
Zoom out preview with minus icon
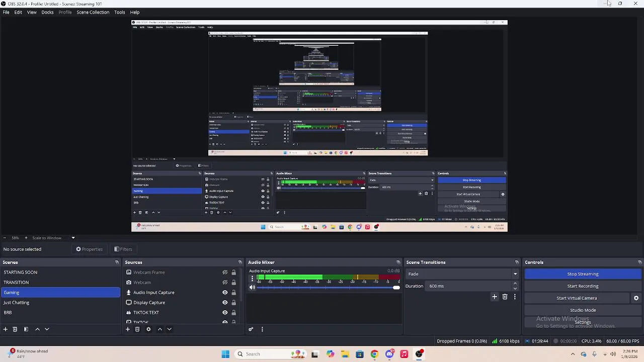click(5, 238)
